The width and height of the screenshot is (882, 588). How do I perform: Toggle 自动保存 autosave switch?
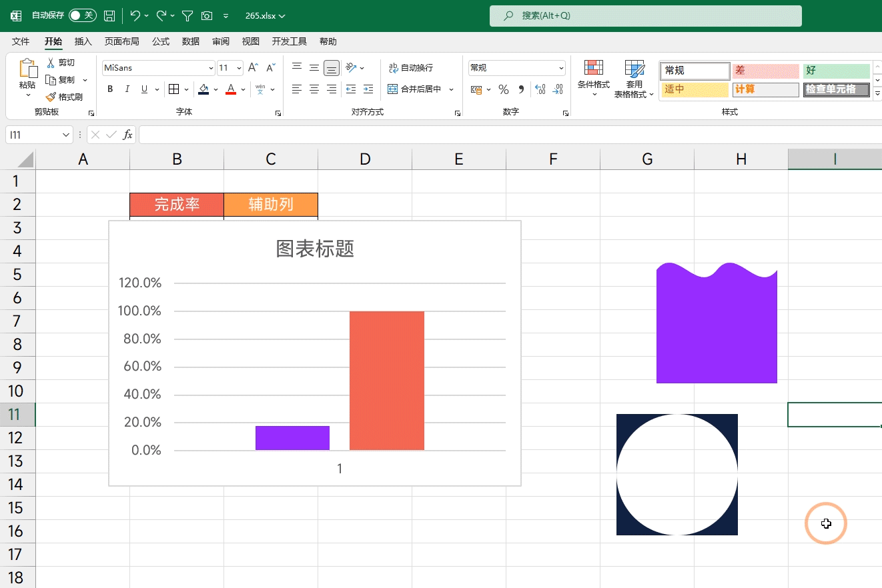click(x=82, y=15)
